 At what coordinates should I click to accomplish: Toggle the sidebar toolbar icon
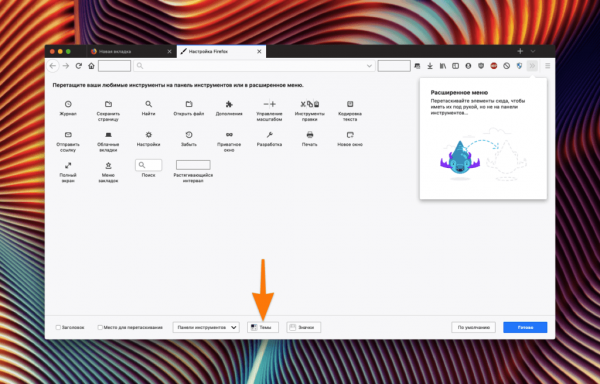[x=455, y=66]
